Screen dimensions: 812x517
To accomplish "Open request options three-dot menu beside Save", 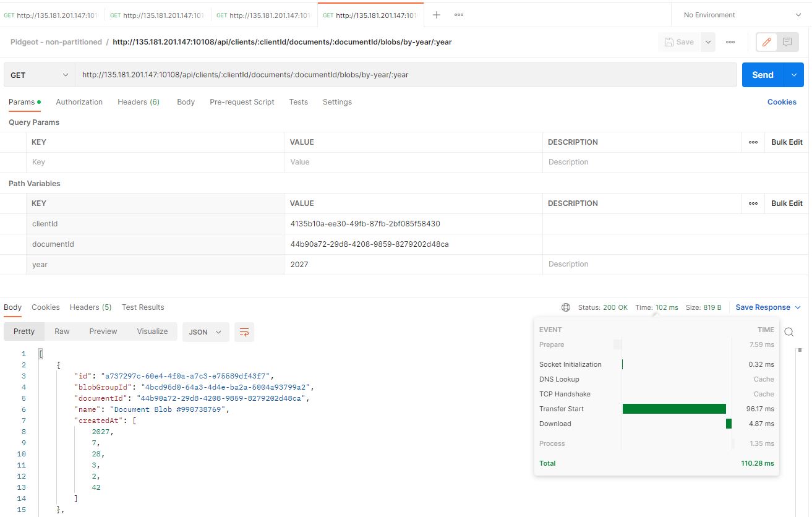I will point(730,42).
